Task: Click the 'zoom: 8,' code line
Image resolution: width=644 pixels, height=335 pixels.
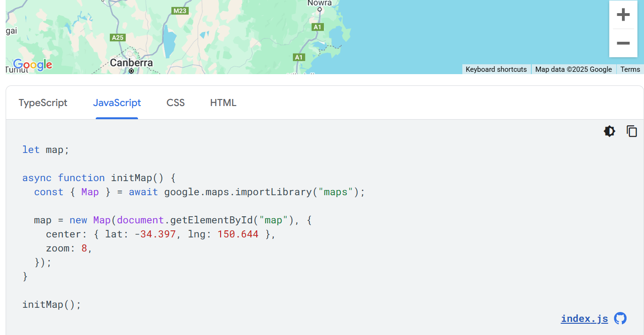Action: coord(69,248)
